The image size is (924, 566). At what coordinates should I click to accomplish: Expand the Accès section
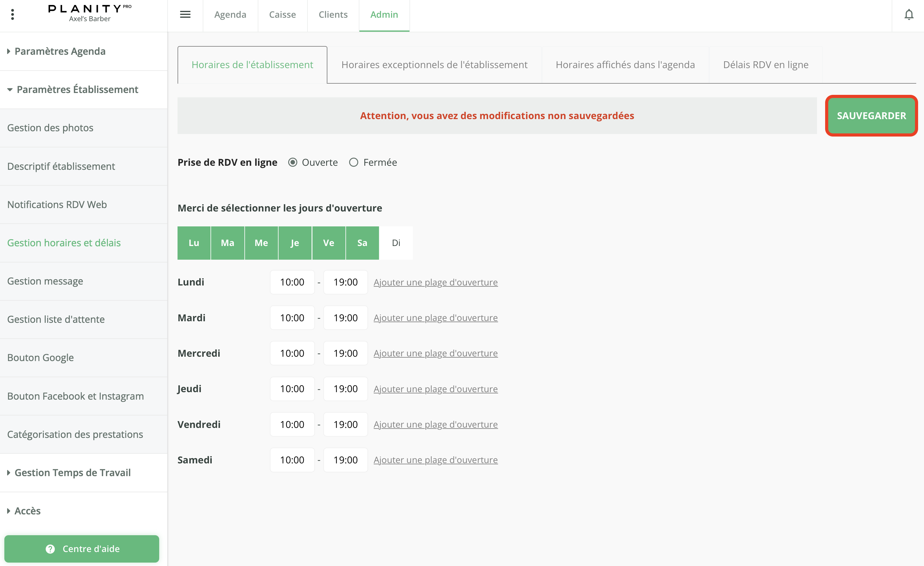[27, 511]
